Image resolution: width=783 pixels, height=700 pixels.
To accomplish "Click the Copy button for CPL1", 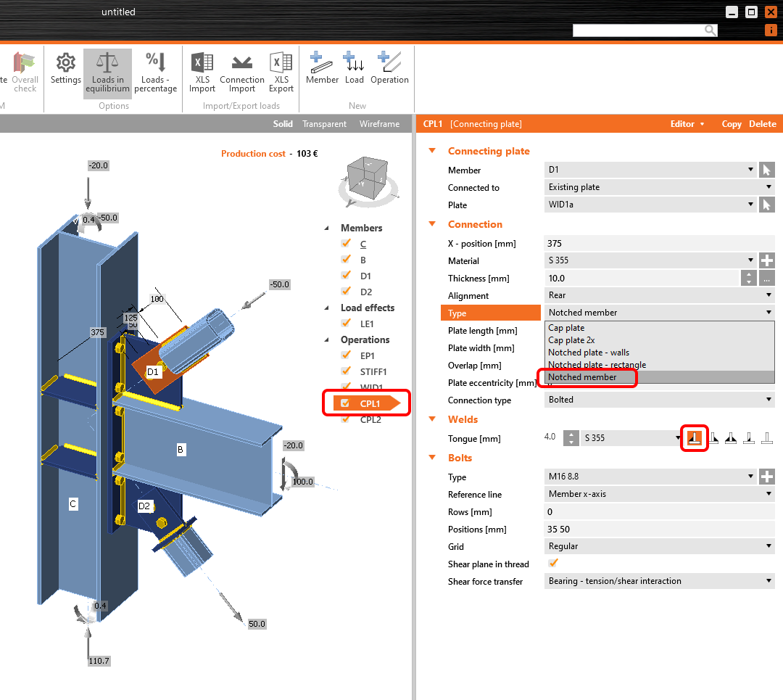I will (x=732, y=123).
